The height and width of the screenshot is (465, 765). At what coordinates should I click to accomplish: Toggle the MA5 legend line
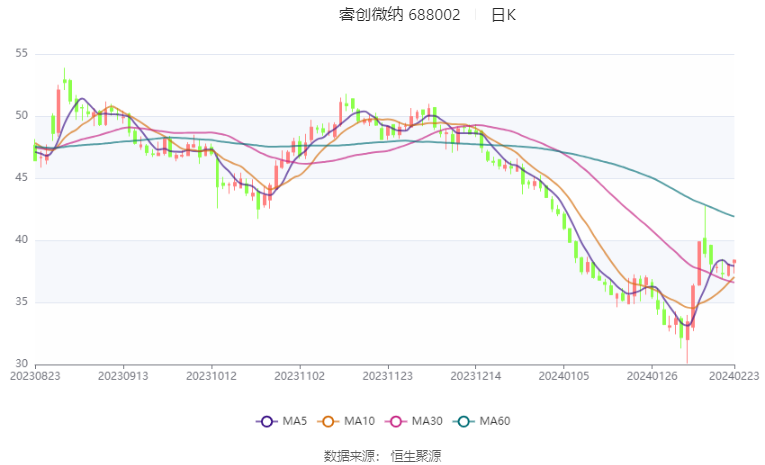coord(282,421)
